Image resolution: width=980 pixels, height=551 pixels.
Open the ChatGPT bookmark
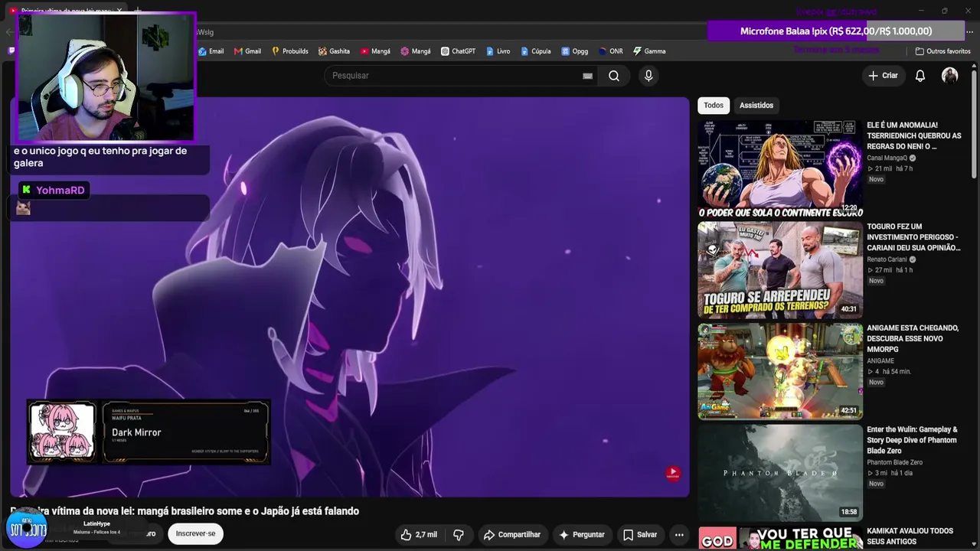click(458, 51)
